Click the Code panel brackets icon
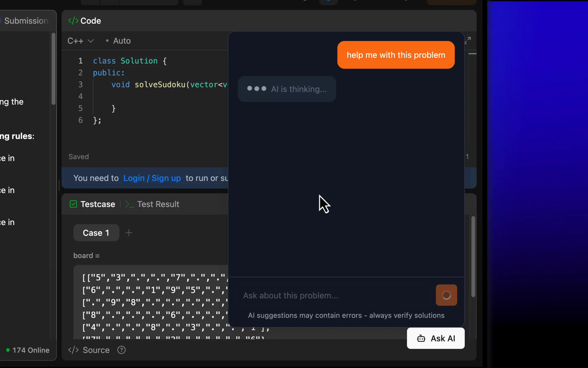The height and width of the screenshot is (368, 588). point(73,21)
